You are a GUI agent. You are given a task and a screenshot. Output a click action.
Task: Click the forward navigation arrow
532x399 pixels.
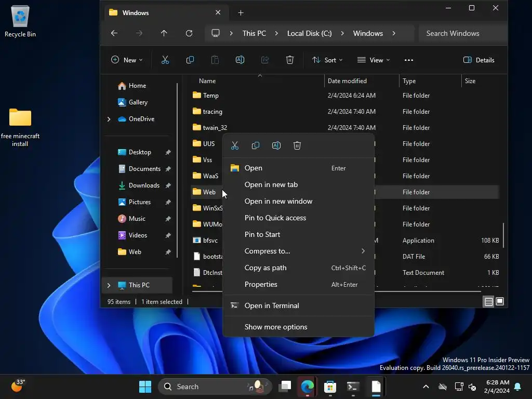139,33
